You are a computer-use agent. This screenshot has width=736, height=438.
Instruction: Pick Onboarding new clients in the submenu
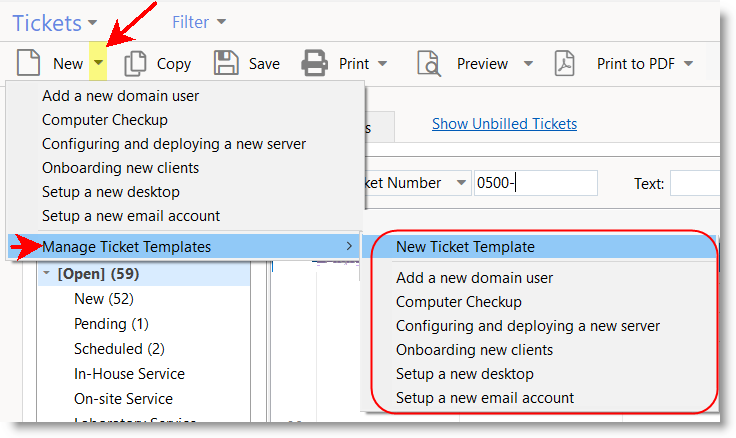click(474, 350)
